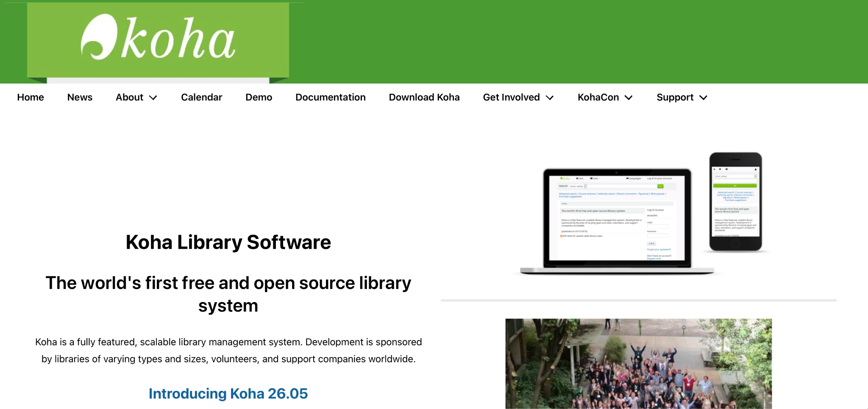Screen dimensions: 868x409
Task: Open the Support menu label
Action: click(675, 97)
